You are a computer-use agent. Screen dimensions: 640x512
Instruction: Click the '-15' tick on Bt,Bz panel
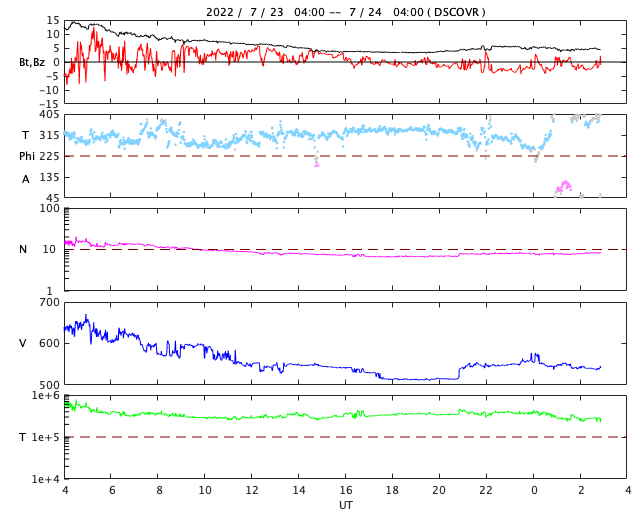[x=49, y=105]
